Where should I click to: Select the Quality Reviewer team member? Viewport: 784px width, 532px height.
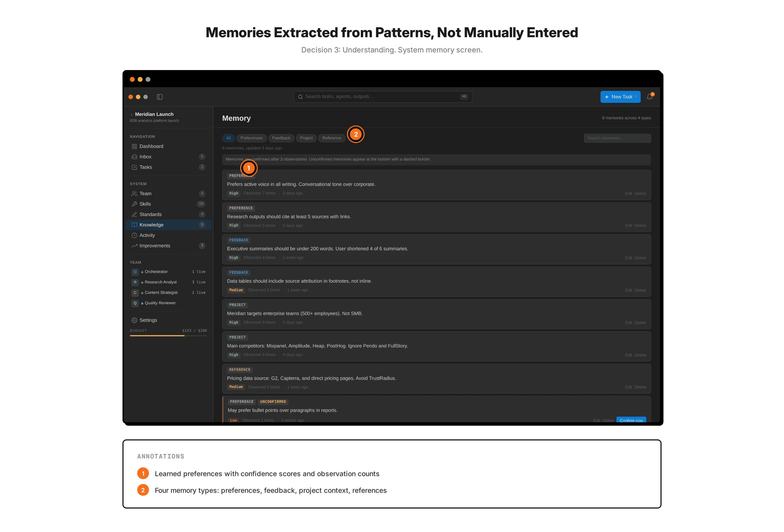click(168, 303)
